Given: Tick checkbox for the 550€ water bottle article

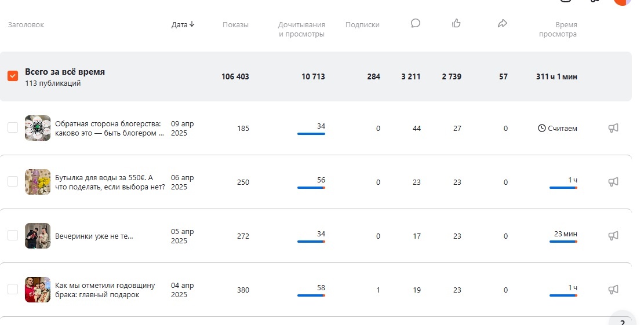Looking at the screenshot, I should click(x=13, y=182).
